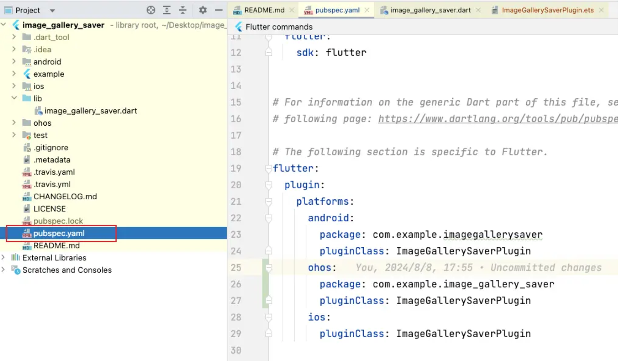644x361 pixels.
Task: Select pubspec.lock in the project tree
Action: [x=58, y=221]
